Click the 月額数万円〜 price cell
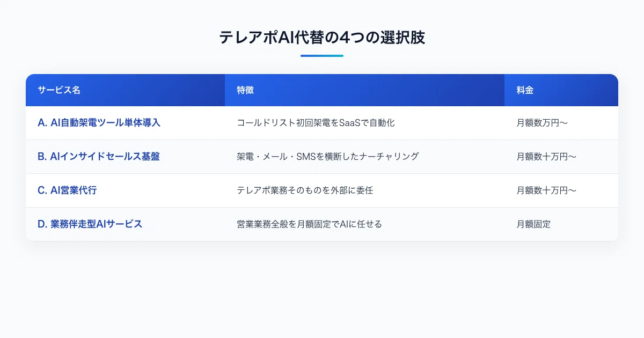This screenshot has width=644, height=338. tap(542, 123)
